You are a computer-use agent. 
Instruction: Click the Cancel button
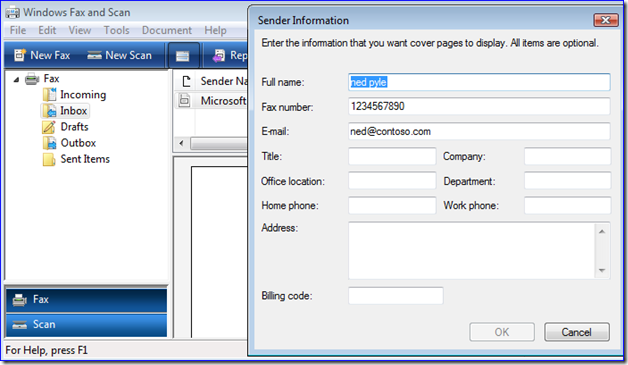click(x=577, y=332)
